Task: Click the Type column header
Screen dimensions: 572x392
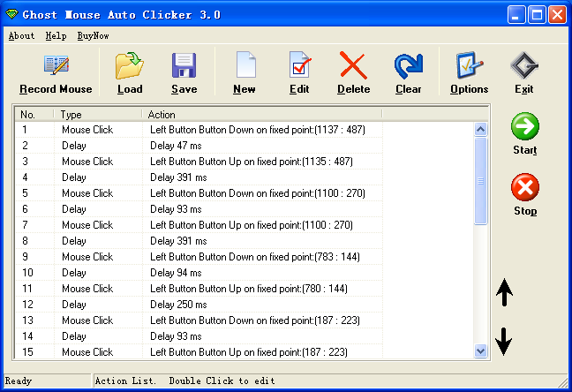Action: pos(98,114)
